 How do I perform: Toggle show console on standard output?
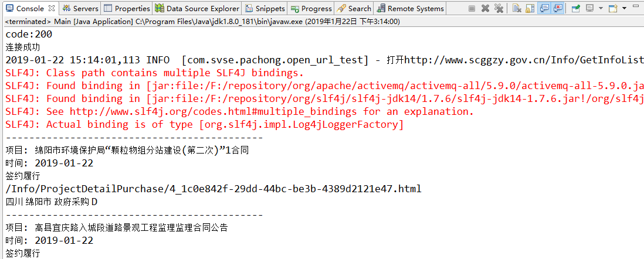tap(544, 8)
